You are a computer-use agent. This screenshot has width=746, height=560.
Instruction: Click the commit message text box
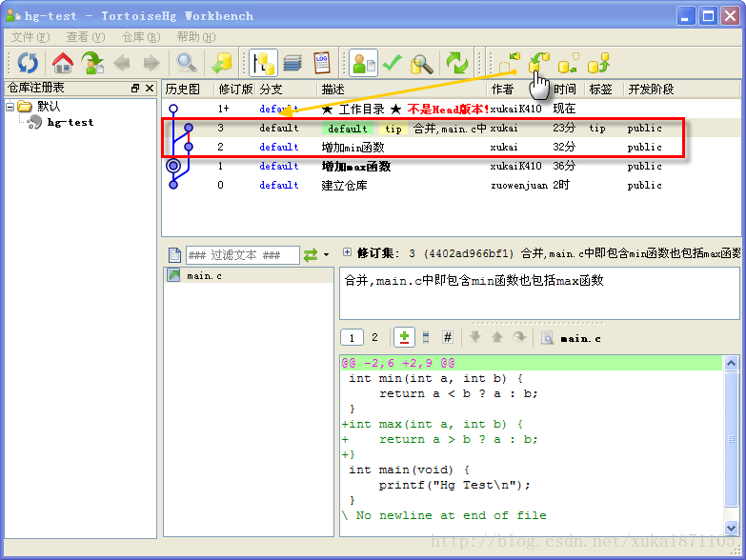tap(539, 293)
